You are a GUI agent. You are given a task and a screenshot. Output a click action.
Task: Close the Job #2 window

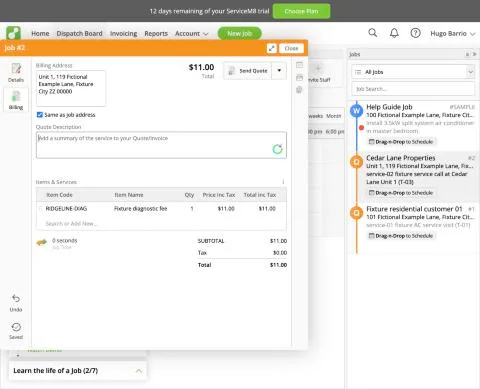pyautogui.click(x=291, y=48)
